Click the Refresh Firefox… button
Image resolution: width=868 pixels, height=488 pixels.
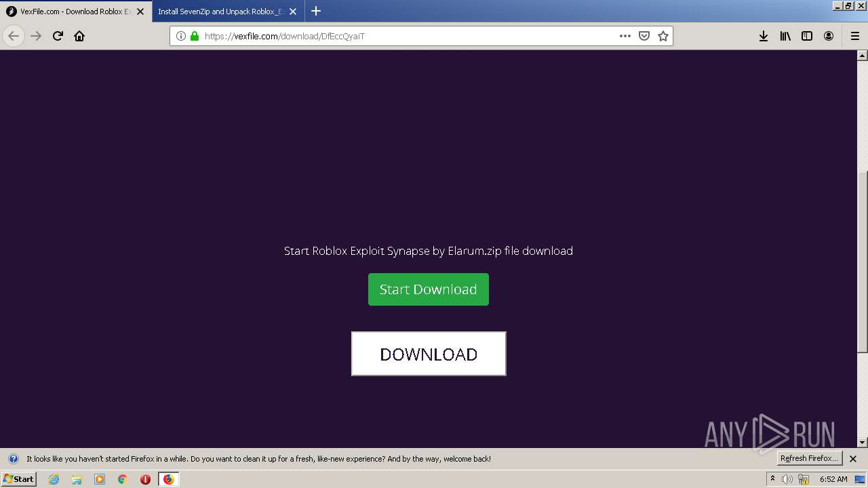coord(809,458)
